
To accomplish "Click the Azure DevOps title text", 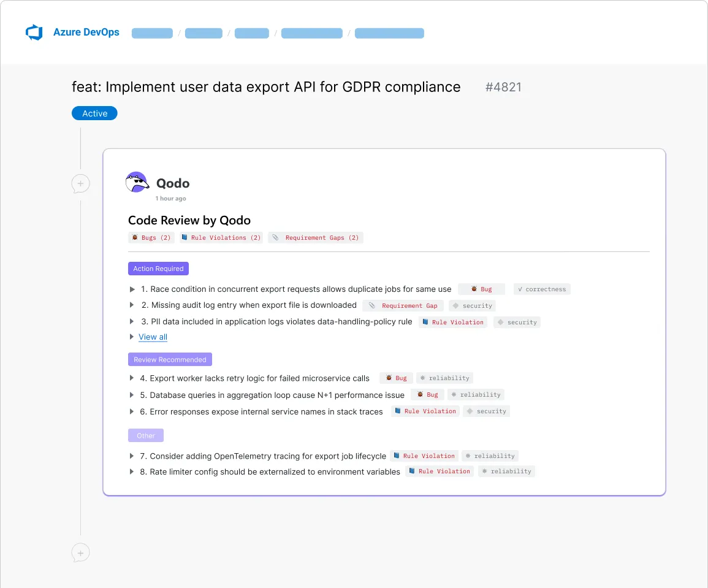I will pyautogui.click(x=86, y=32).
